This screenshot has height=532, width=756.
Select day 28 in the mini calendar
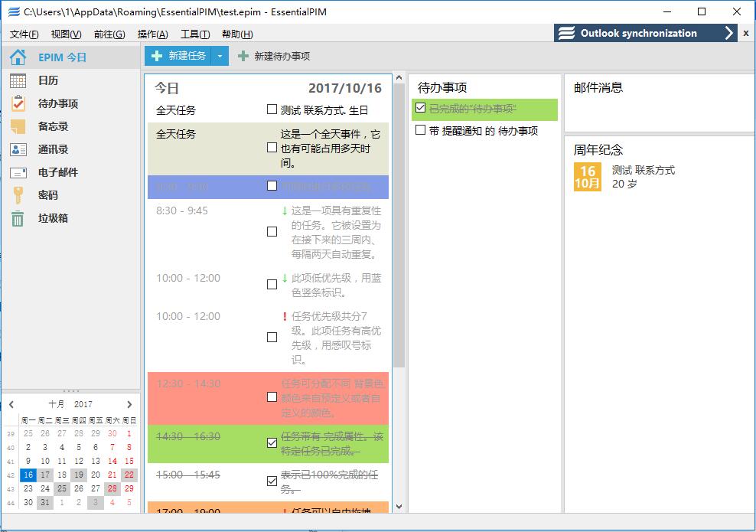[x=112, y=488]
